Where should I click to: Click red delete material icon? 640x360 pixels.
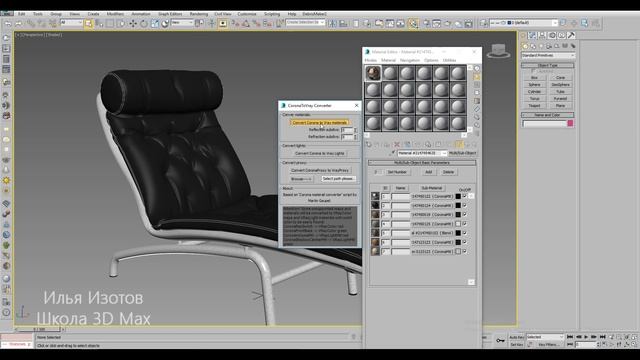(x=397, y=144)
